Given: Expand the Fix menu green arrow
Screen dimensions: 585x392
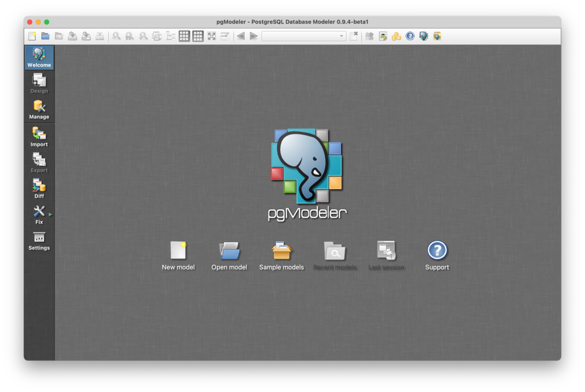Looking at the screenshot, I should tap(50, 214).
